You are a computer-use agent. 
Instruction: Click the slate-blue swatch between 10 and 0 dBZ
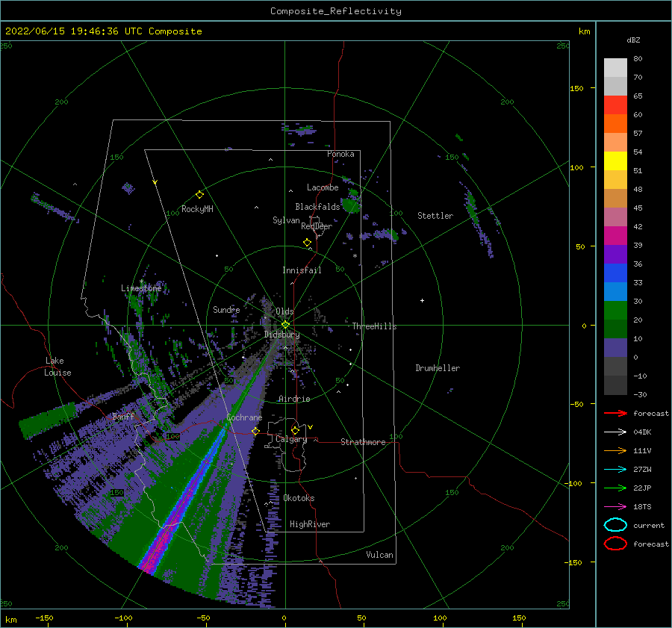[x=615, y=348]
